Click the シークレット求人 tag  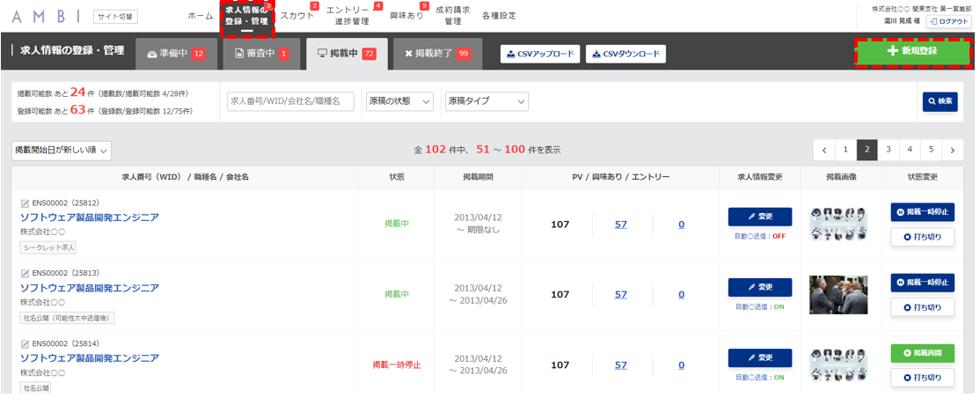click(48, 247)
